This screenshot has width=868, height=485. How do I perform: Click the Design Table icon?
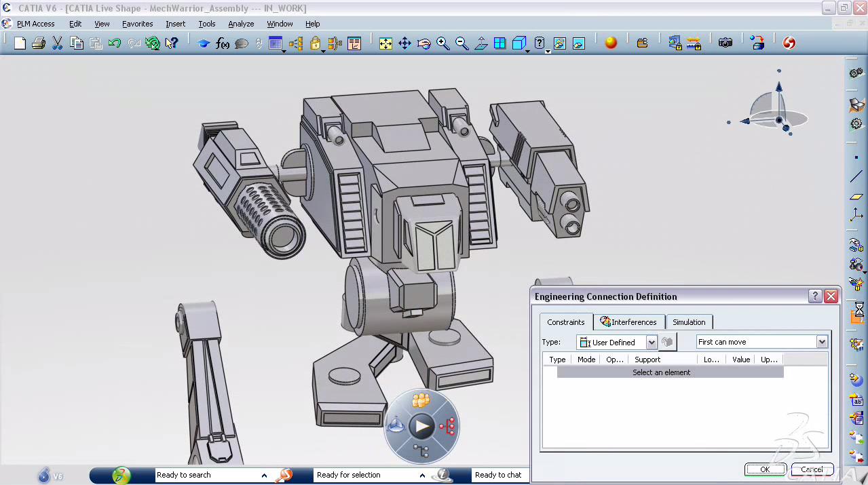[x=275, y=43]
